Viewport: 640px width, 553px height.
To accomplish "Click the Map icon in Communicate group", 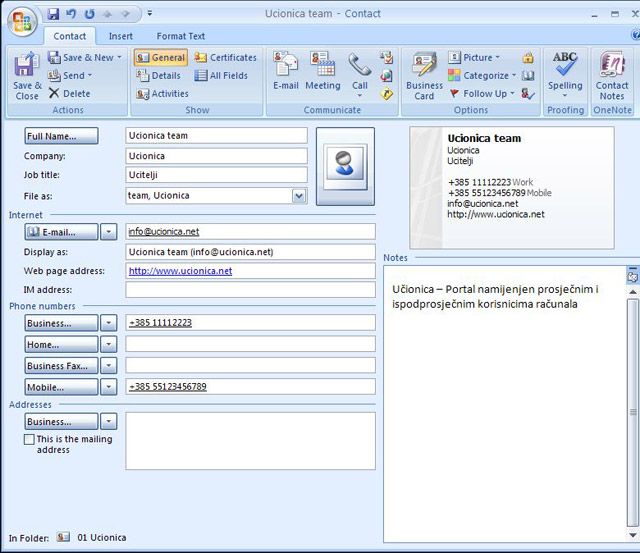I will click(x=387, y=94).
